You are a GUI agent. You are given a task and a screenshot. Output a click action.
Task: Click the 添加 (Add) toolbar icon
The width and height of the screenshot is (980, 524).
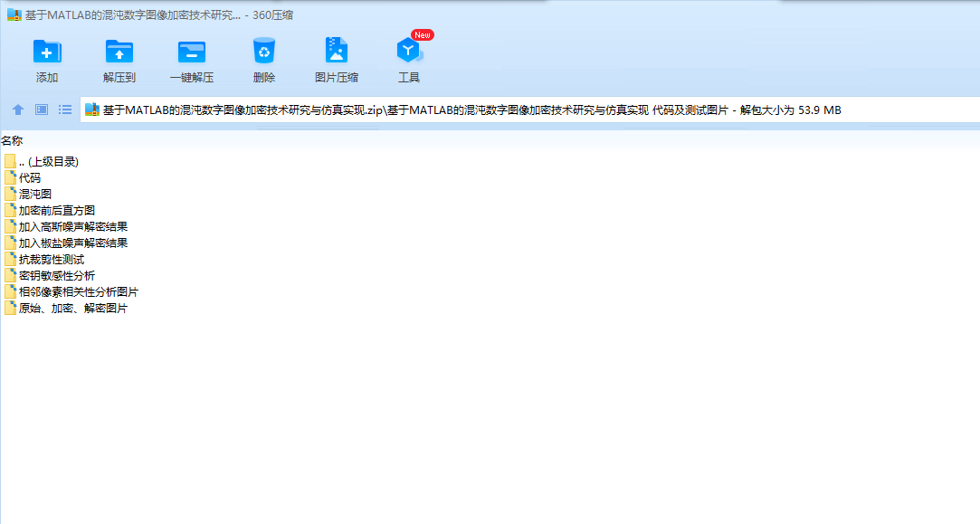point(47,52)
